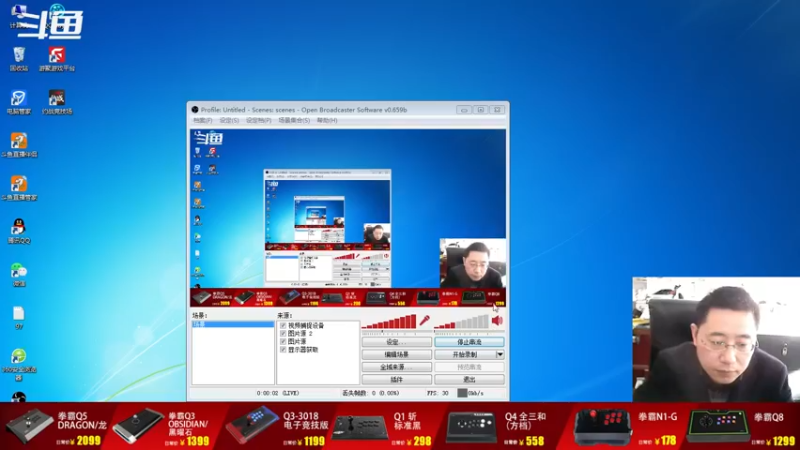Click the 丢失帧数 dropped frames status text

click(371, 393)
